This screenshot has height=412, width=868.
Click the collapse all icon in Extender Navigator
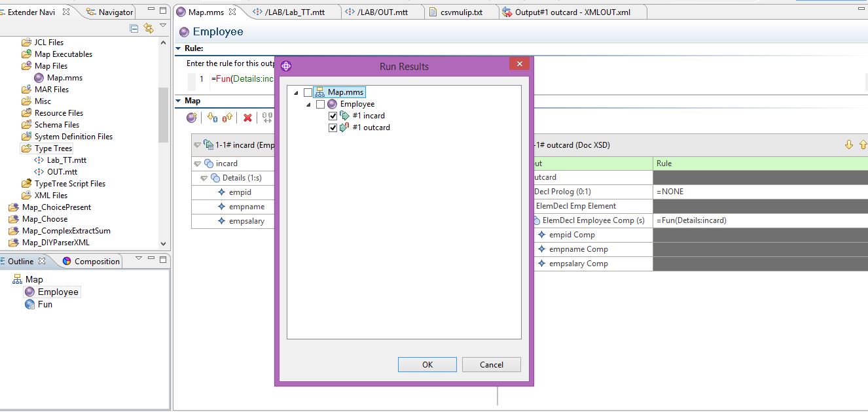[x=134, y=28]
